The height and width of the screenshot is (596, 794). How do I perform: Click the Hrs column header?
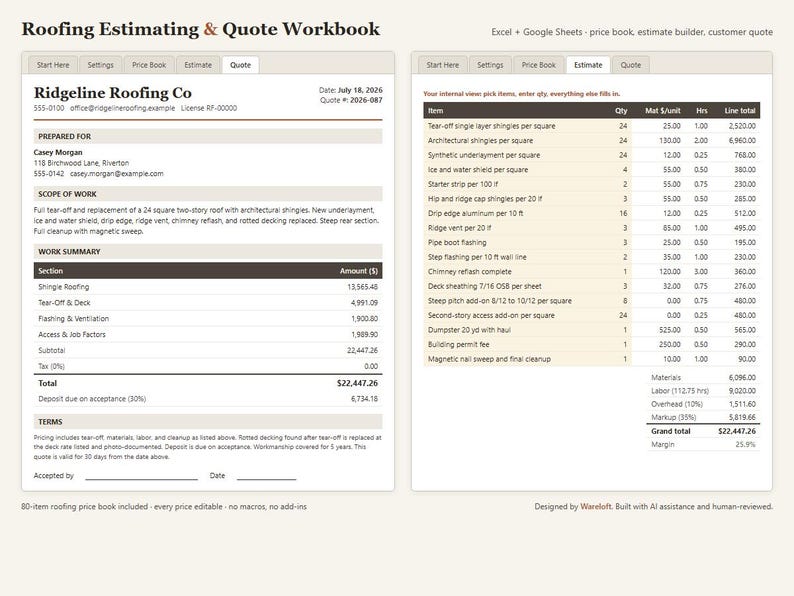click(x=702, y=110)
